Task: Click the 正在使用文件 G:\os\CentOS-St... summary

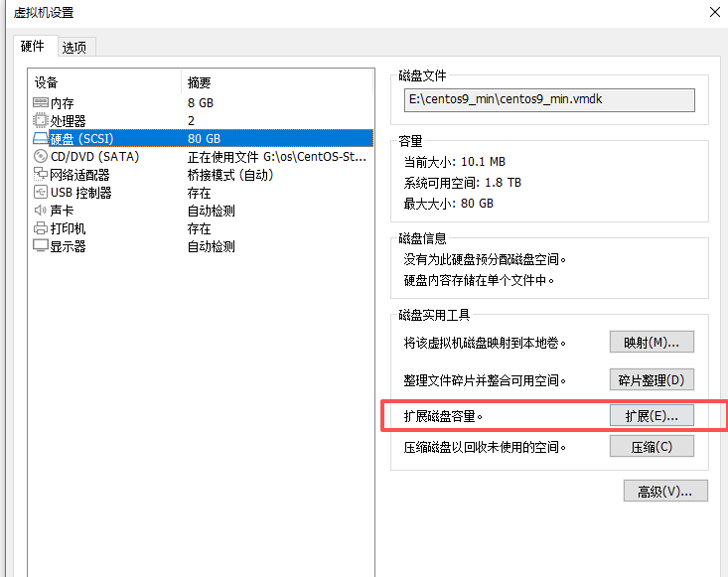Action: pos(277,157)
